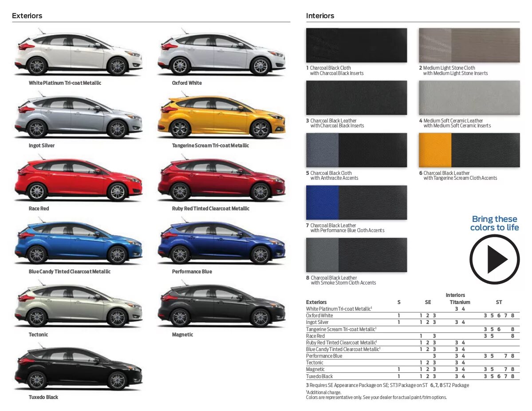Click the 'Colors are representative only' disclaimer

tap(376, 397)
